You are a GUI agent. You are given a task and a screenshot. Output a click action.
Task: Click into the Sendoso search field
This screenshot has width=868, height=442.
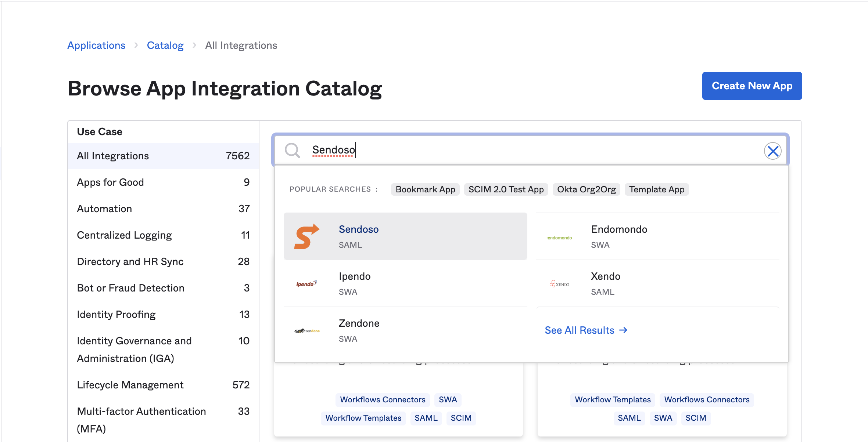[x=530, y=151]
